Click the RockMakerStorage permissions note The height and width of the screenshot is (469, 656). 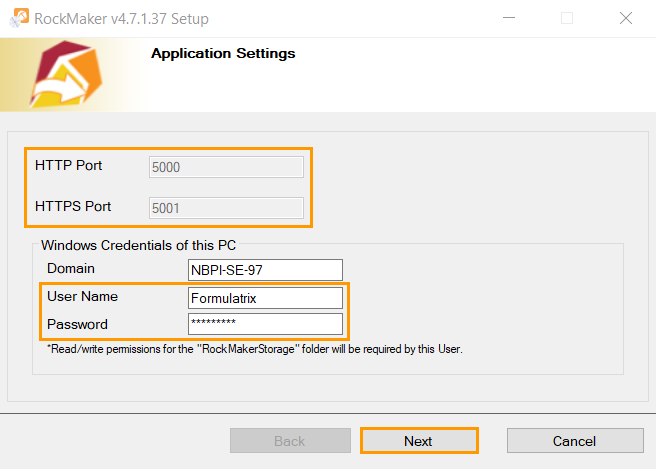pos(254,350)
